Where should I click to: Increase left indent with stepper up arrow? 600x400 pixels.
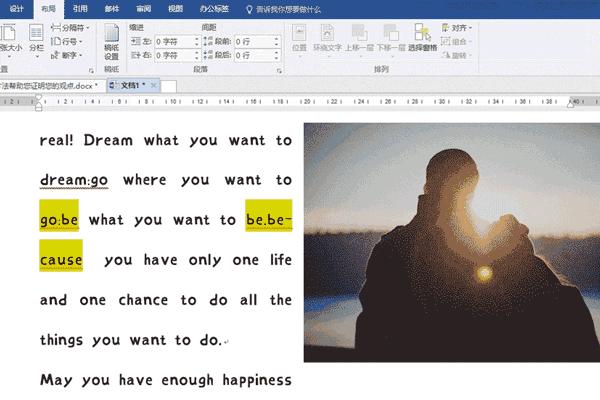pyautogui.click(x=197, y=39)
